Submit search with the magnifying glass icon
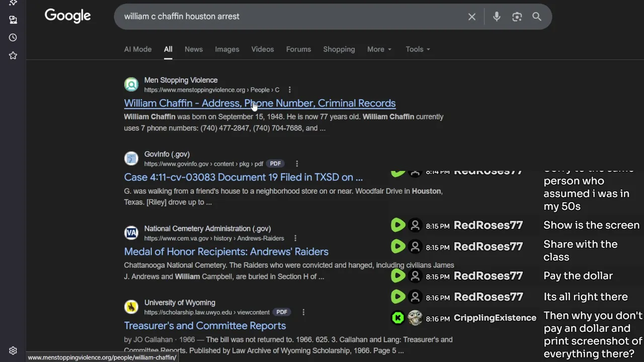Viewport: 644px width, 362px height. coord(537,17)
